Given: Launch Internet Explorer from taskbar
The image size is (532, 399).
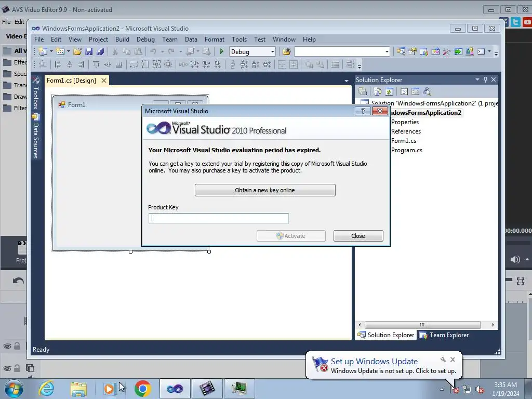Looking at the screenshot, I should coord(46,389).
